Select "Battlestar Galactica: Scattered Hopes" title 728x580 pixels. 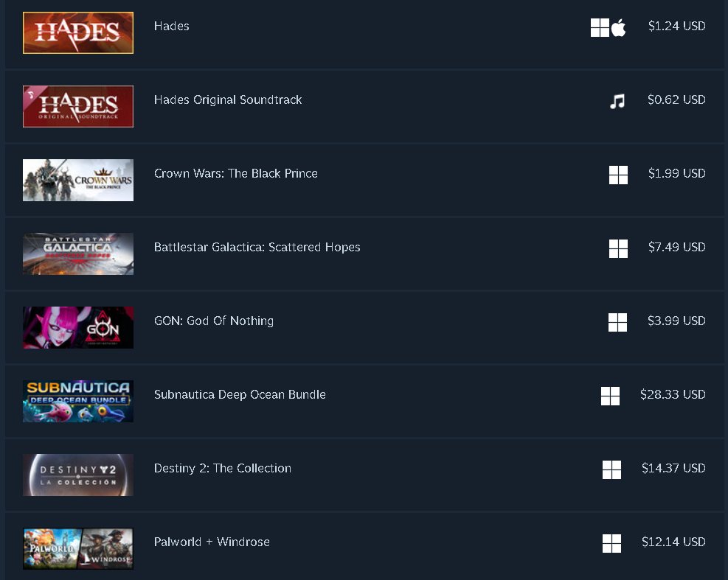click(257, 248)
